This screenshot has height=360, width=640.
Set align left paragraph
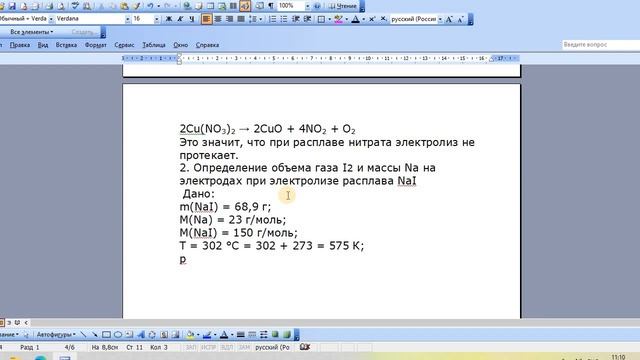tap(206, 19)
